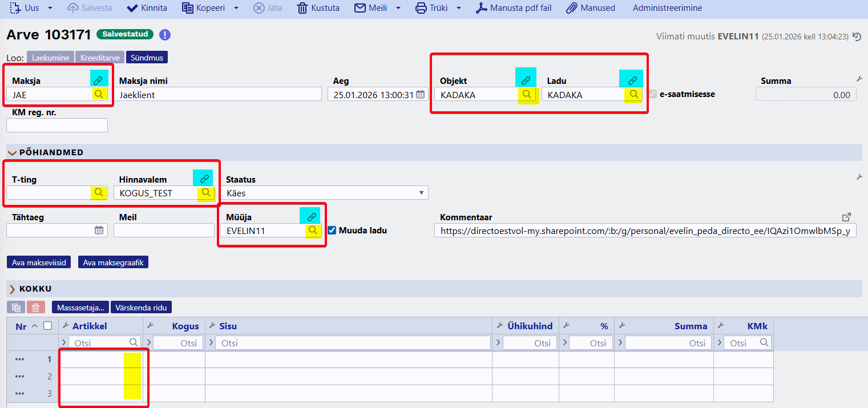Click the calendar icon in Aeg field

tap(421, 95)
